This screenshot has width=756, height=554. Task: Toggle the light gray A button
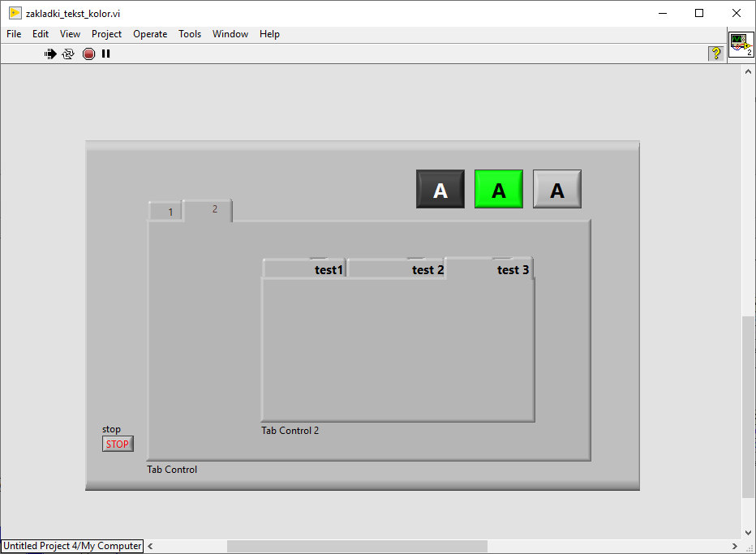click(x=557, y=189)
